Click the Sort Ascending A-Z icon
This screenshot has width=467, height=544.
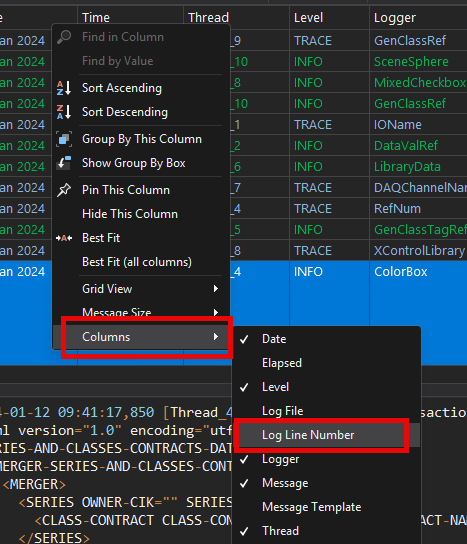(x=64, y=88)
